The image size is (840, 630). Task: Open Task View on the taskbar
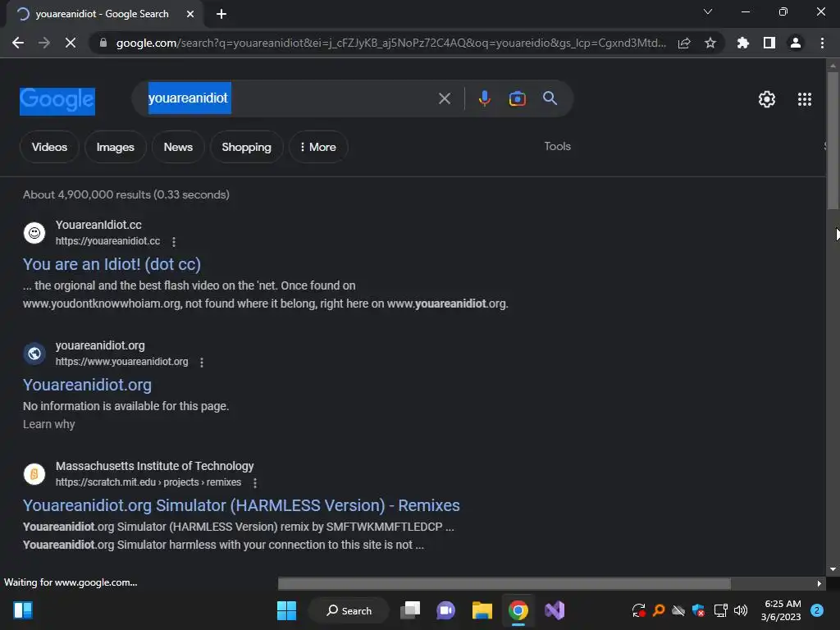point(410,610)
